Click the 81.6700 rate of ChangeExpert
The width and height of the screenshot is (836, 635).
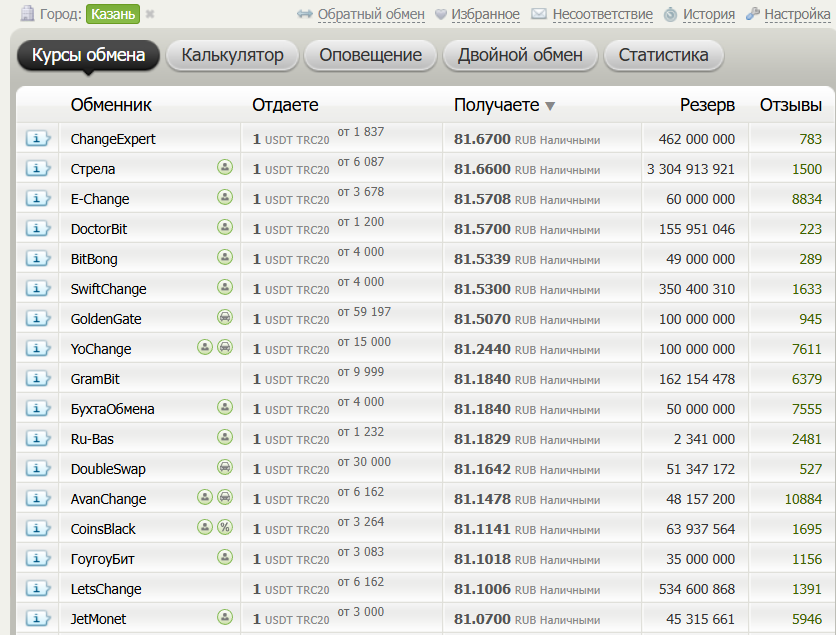pos(482,139)
